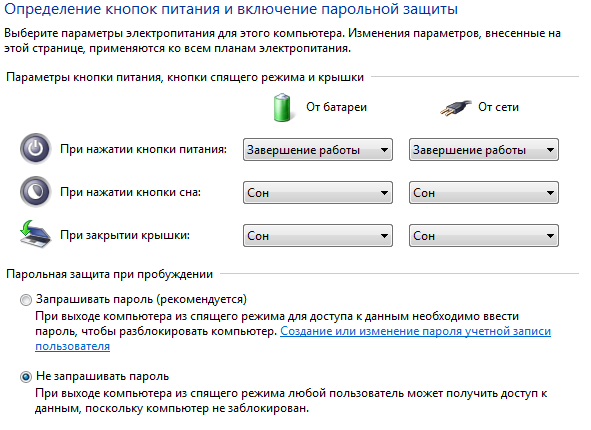Click the power plug icon
The image size is (591, 430).
click(455, 108)
